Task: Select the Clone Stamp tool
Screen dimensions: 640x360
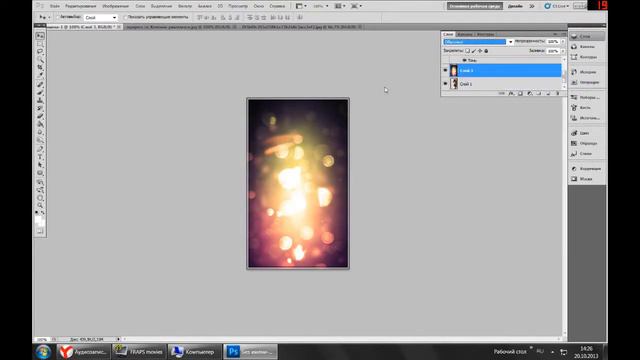Action: point(40,100)
